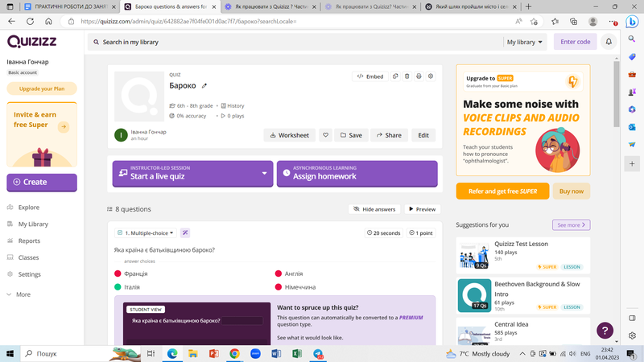The height and width of the screenshot is (362, 644).
Task: Click the PREMIUM link in tip
Action: coord(411,318)
